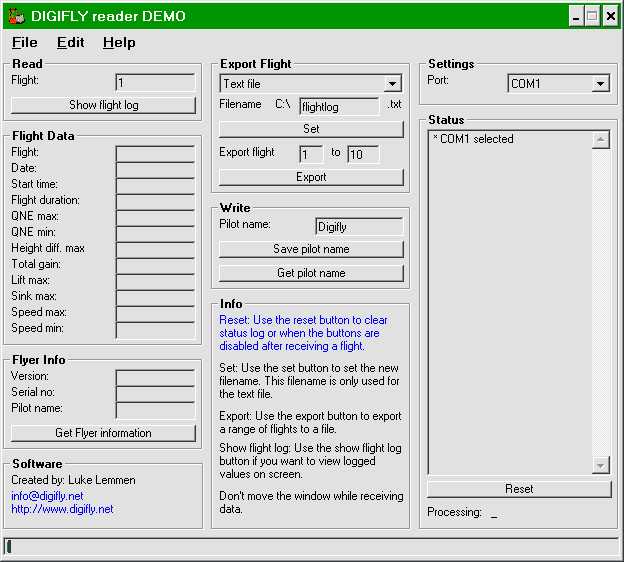Open the Help menu
This screenshot has width=624, height=562.
(119, 43)
